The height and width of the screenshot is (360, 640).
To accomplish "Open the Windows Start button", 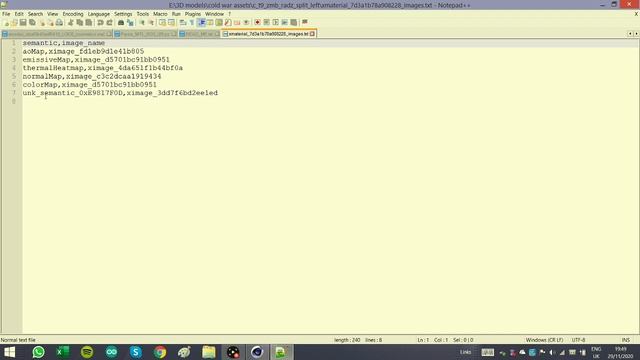I will pos(9,352).
